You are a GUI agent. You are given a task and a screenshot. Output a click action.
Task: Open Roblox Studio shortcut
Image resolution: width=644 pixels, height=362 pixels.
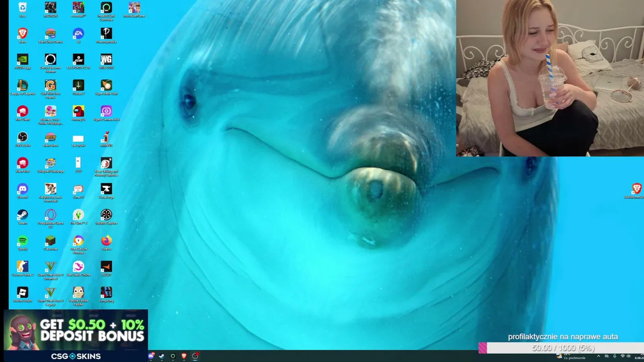(x=22, y=295)
